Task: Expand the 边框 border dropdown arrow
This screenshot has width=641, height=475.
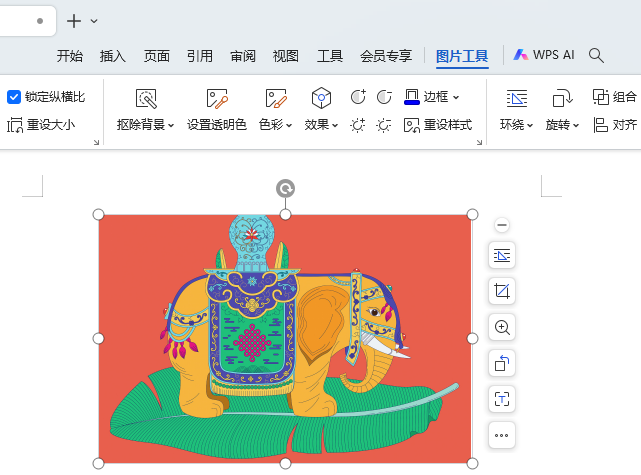Action: click(x=456, y=98)
